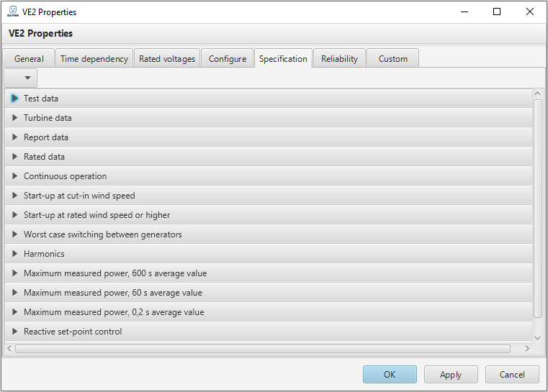Expand the 60 s average value arrow

coord(14,293)
